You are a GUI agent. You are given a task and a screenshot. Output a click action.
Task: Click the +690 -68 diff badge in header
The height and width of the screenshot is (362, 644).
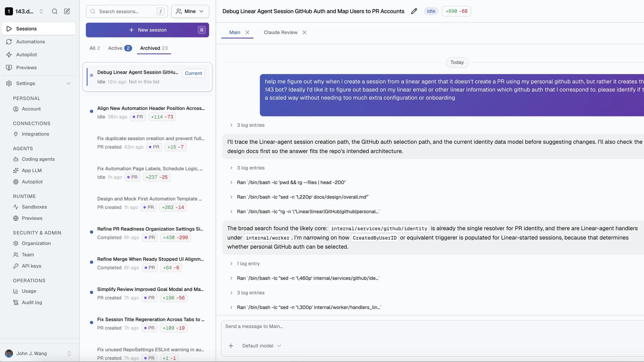(456, 11)
